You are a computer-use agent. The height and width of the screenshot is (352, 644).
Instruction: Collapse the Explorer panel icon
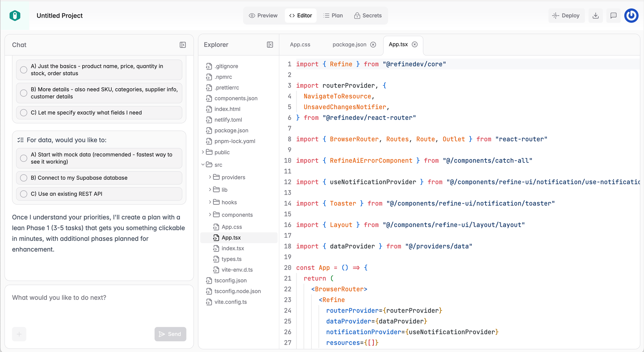[270, 45]
